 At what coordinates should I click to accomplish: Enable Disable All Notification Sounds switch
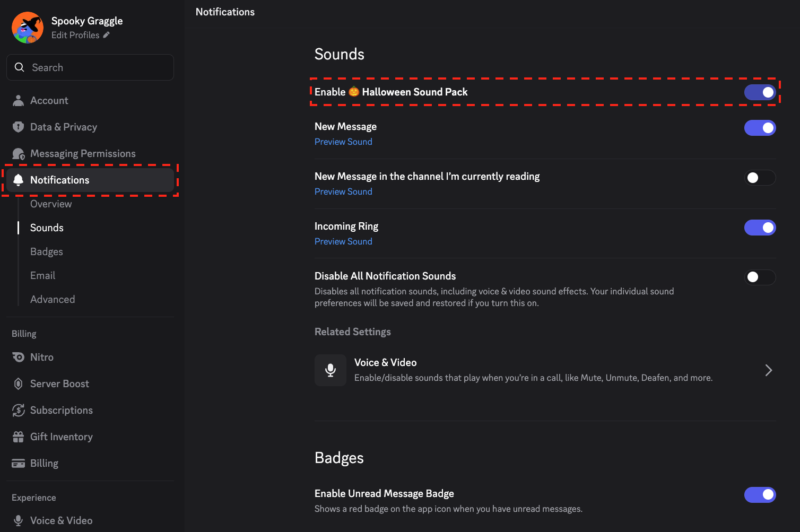760,277
